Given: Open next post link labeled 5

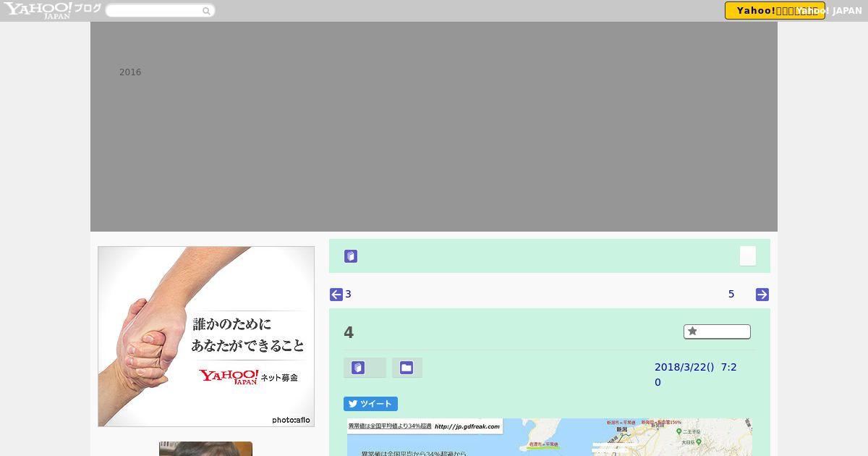Looking at the screenshot, I should pyautogui.click(x=731, y=294).
